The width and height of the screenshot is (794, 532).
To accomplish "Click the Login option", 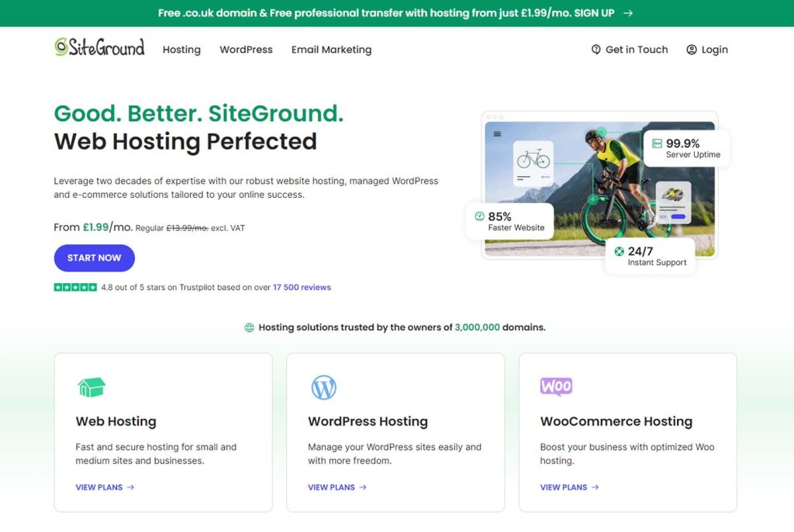I will point(713,49).
